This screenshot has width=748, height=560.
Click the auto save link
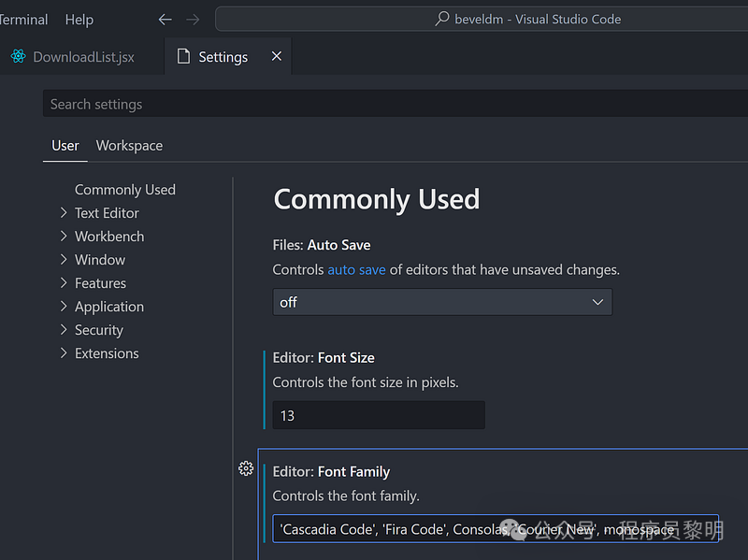coord(356,269)
